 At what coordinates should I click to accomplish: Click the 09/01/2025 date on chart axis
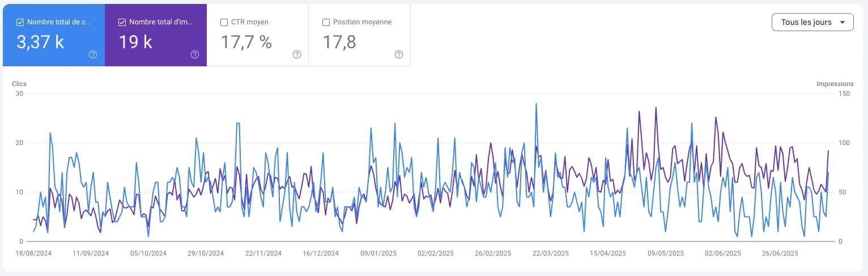point(378,253)
